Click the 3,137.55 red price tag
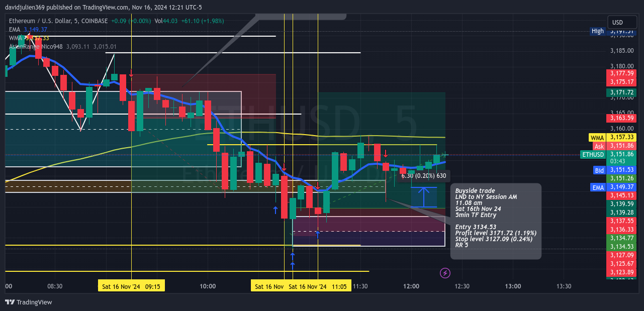 [621, 221]
